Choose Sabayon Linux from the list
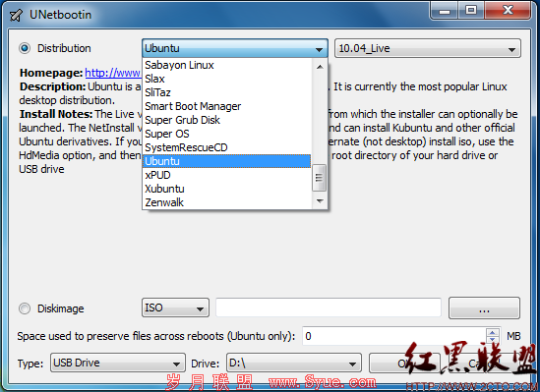This screenshot has width=540, height=392. click(227, 65)
